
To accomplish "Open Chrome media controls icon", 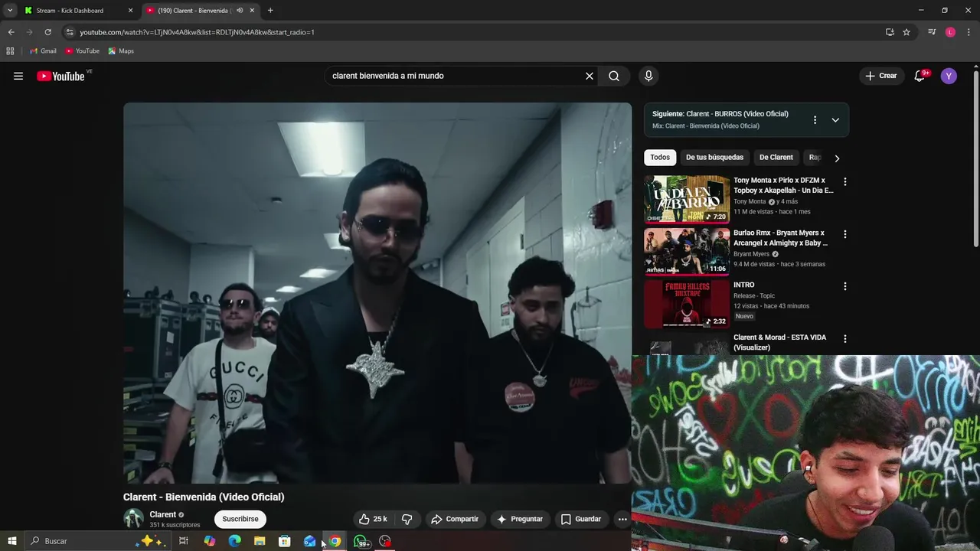I will tap(932, 32).
